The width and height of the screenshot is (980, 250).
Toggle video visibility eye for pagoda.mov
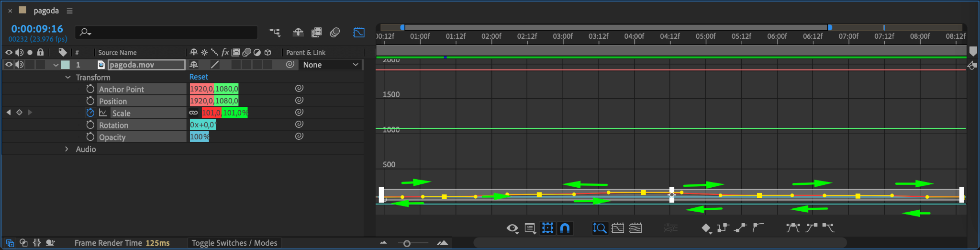pyautogui.click(x=9, y=65)
